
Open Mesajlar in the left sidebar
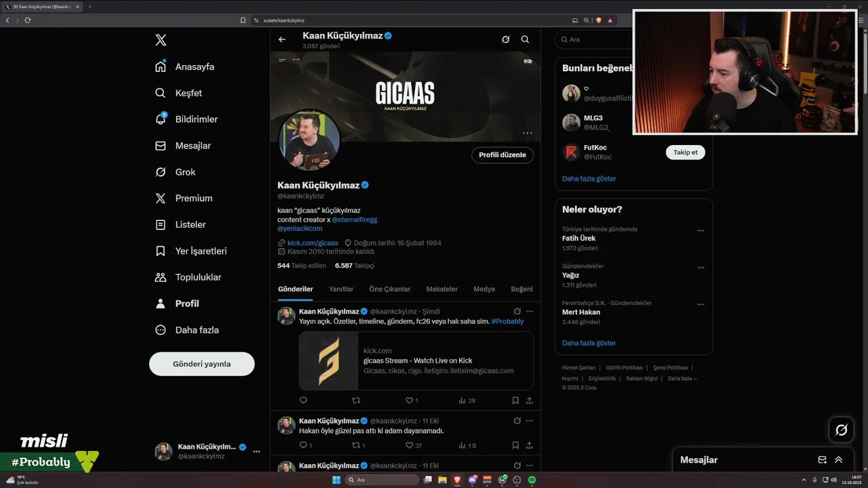(183, 146)
